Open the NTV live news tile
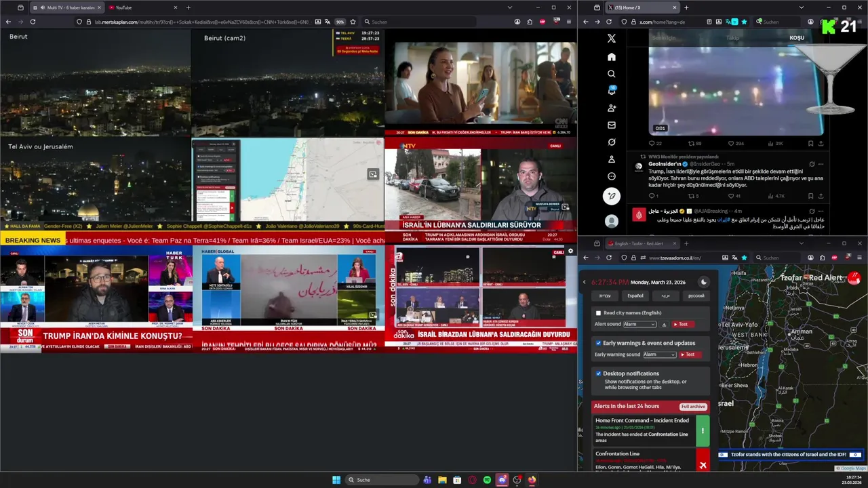This screenshot has width=868, height=488. tap(480, 192)
